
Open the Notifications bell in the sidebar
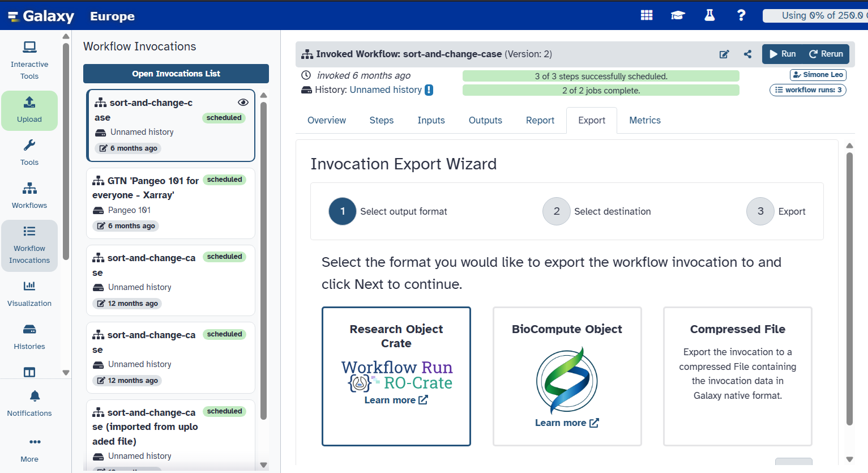click(29, 403)
